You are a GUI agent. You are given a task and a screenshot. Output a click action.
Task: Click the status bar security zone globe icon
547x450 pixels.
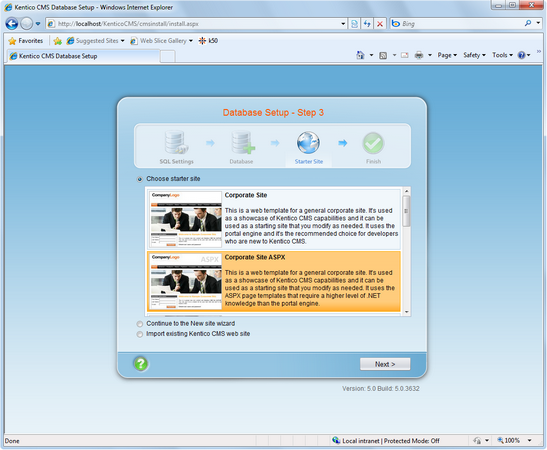click(x=336, y=440)
